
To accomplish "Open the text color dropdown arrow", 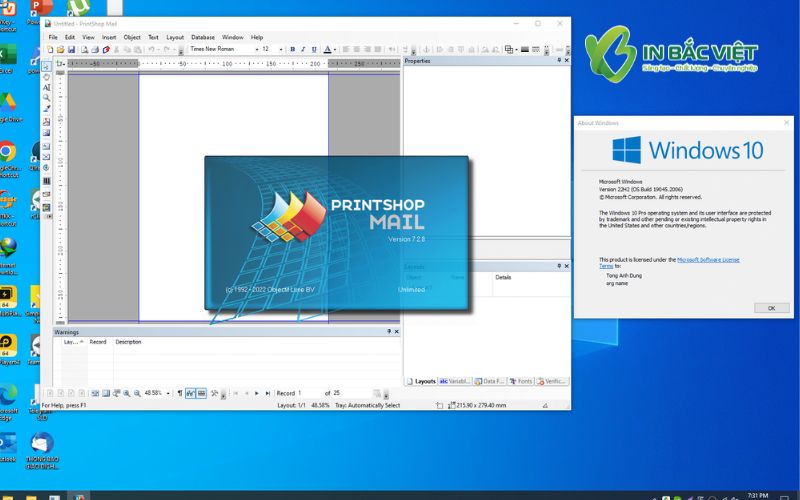I will [335, 49].
